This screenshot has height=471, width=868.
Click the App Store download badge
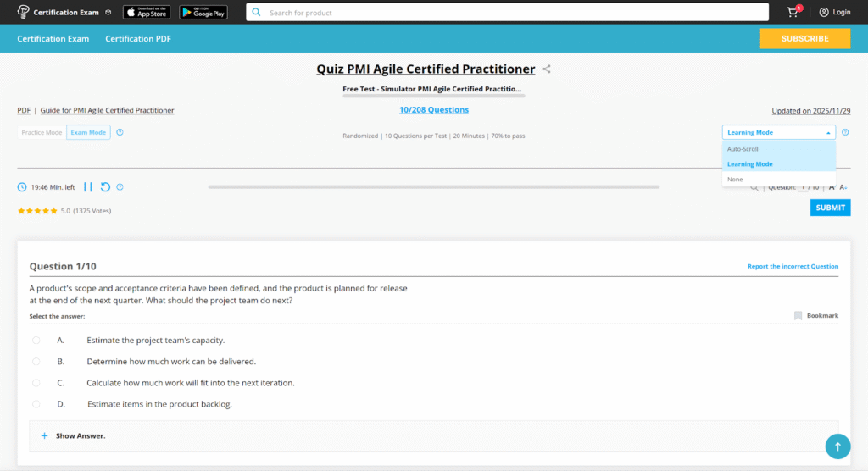pyautogui.click(x=147, y=12)
